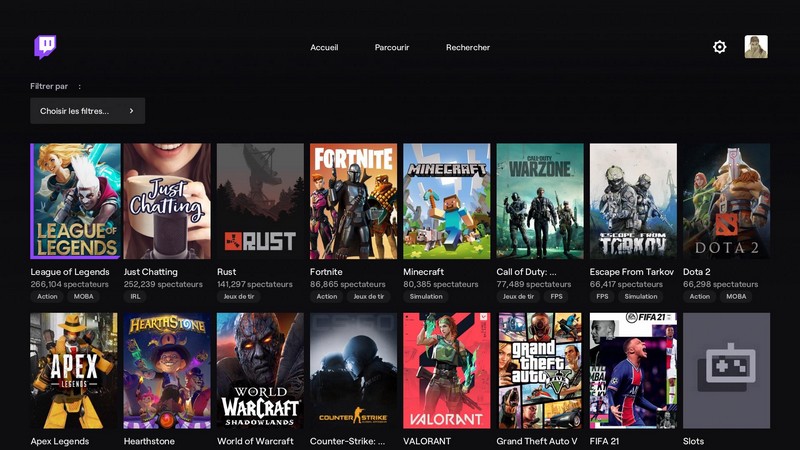Image resolution: width=800 pixels, height=450 pixels.
Task: Click the Call of Duty title text
Action: point(527,272)
